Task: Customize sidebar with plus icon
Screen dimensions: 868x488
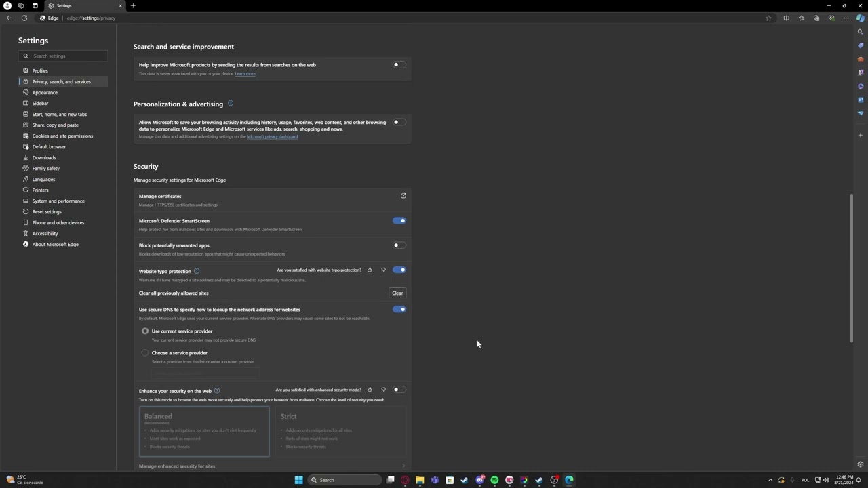Action: [861, 135]
